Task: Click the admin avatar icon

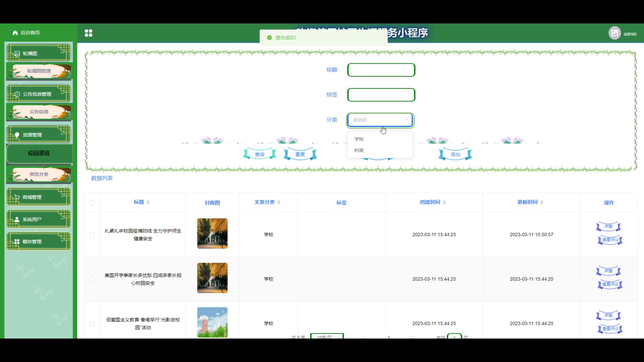Action: point(614,33)
